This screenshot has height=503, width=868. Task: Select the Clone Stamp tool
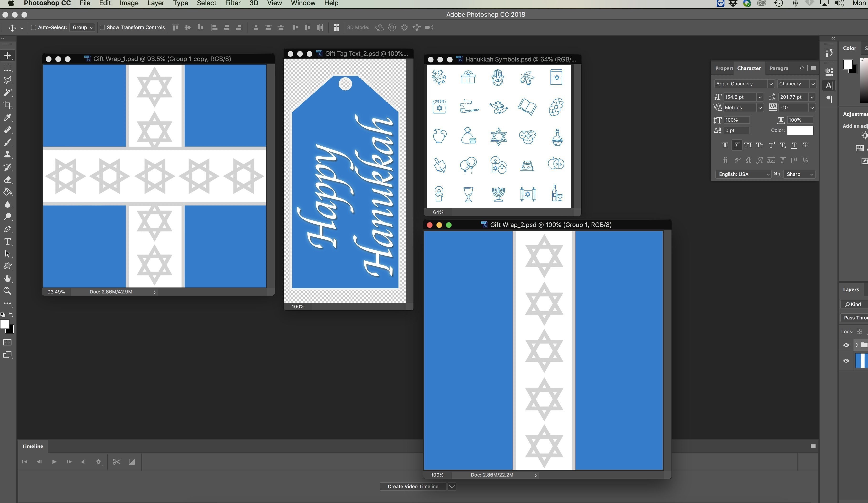[x=7, y=154]
